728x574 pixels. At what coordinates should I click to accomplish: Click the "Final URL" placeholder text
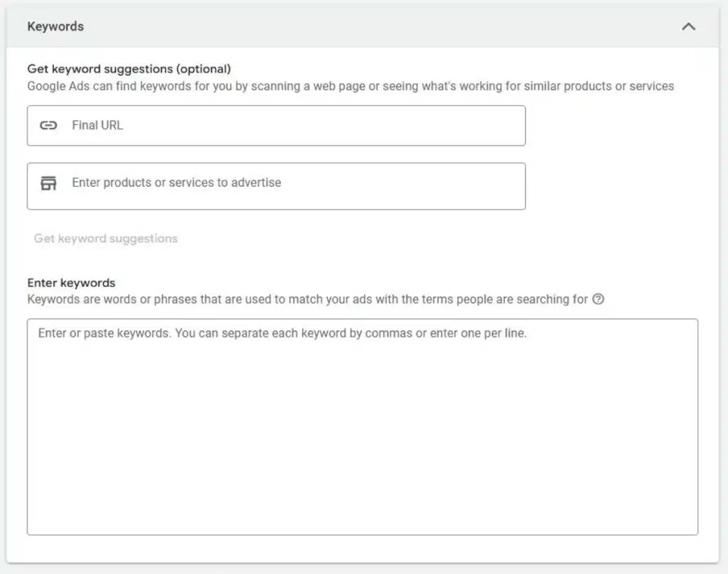tap(97, 126)
